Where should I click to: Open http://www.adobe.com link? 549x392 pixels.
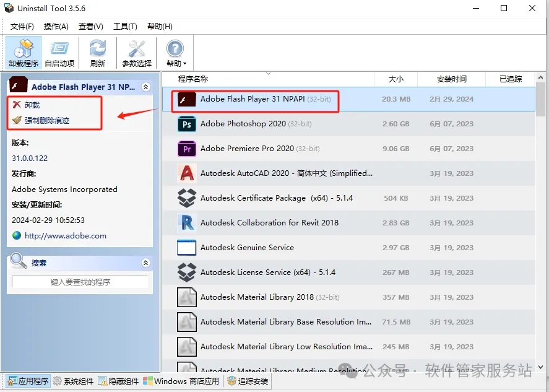tap(66, 236)
